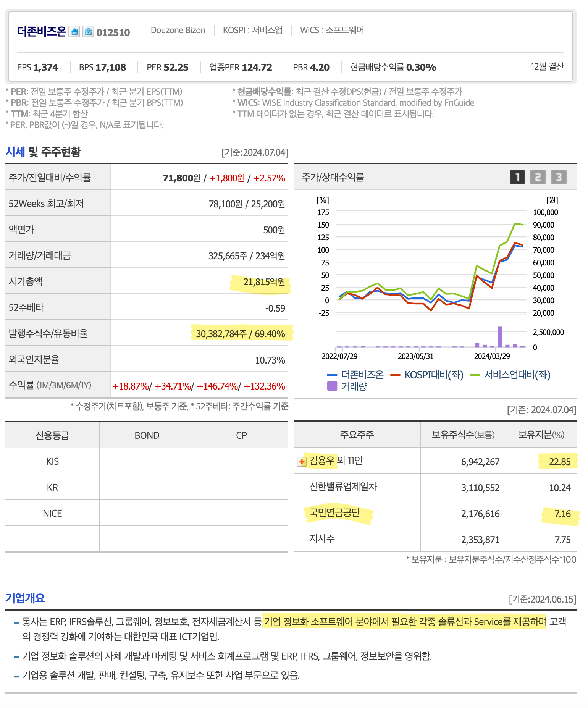588x708 pixels.
Task: Click the 325,665주 / 234억원 volume value
Action: coord(246,256)
